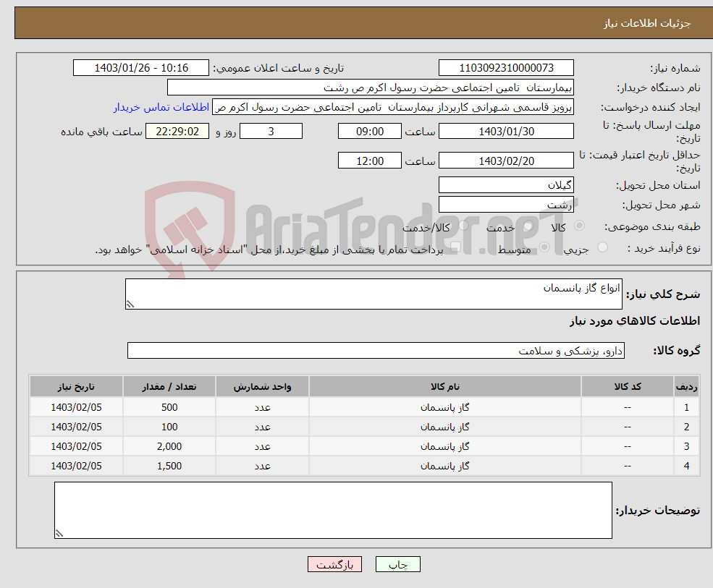Click the delivery province field گیلان

coord(506,185)
